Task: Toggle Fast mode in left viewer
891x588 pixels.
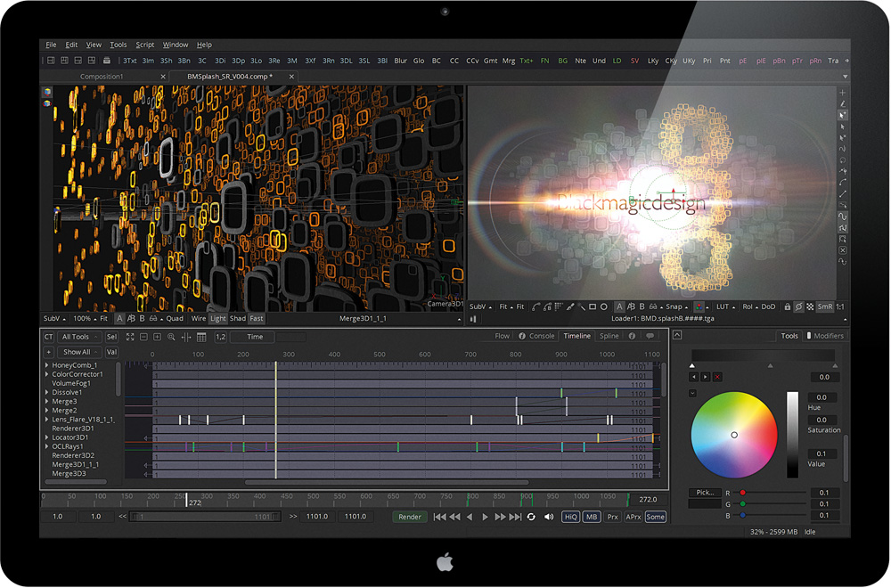Action: (x=257, y=319)
